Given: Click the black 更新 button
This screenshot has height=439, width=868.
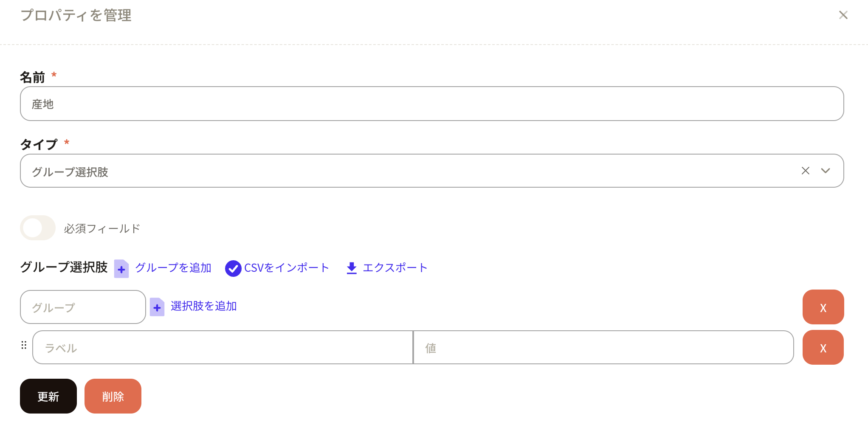Looking at the screenshot, I should click(48, 396).
